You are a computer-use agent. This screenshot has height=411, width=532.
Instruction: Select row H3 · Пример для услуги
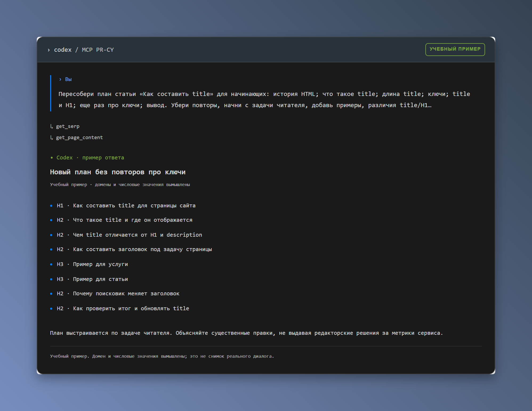(89, 264)
